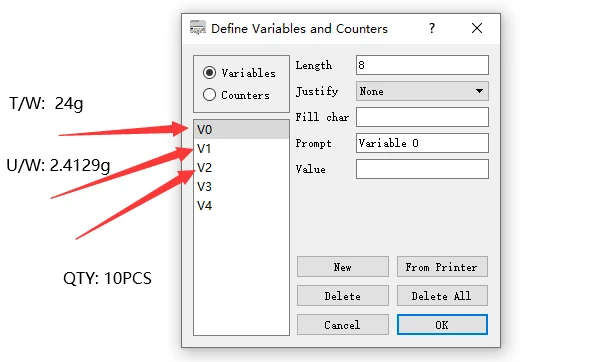Click the New button
Image resolution: width=596 pixels, height=362 pixels.
(x=342, y=267)
